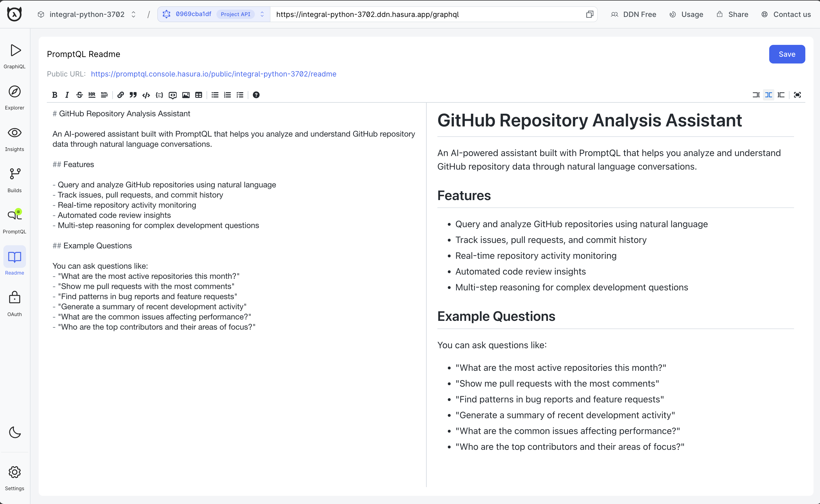The width and height of the screenshot is (820, 504).
Task: Enter fullscreen editing mode
Action: (x=798, y=95)
